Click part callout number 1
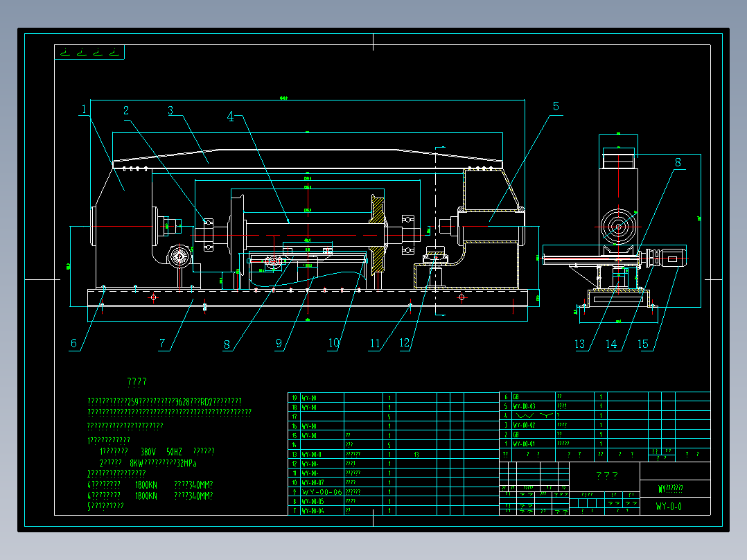747x560 pixels. 84,109
